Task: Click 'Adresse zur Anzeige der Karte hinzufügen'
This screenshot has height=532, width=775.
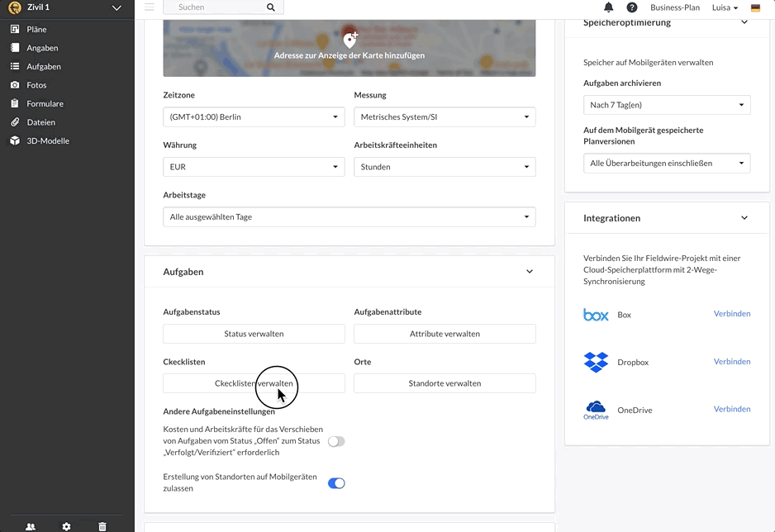Action: 349,55
